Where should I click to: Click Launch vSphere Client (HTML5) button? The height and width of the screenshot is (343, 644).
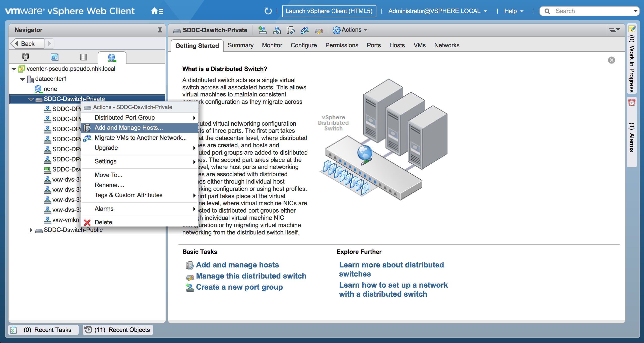(329, 11)
